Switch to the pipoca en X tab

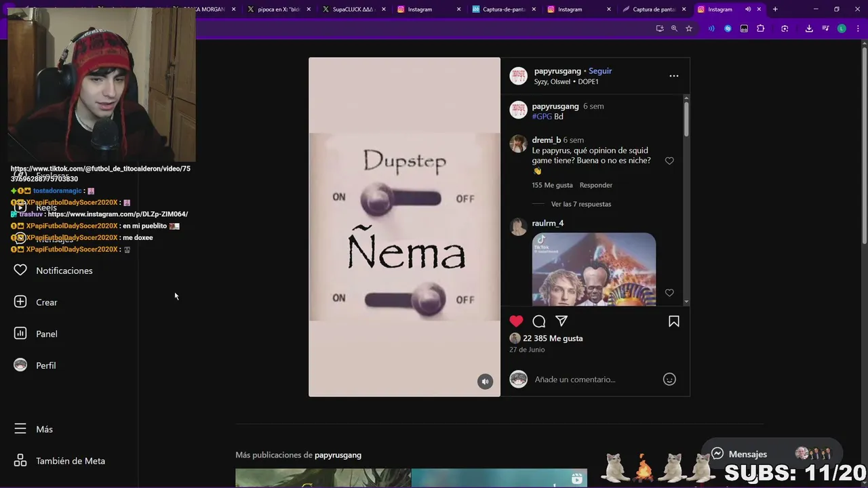278,9
